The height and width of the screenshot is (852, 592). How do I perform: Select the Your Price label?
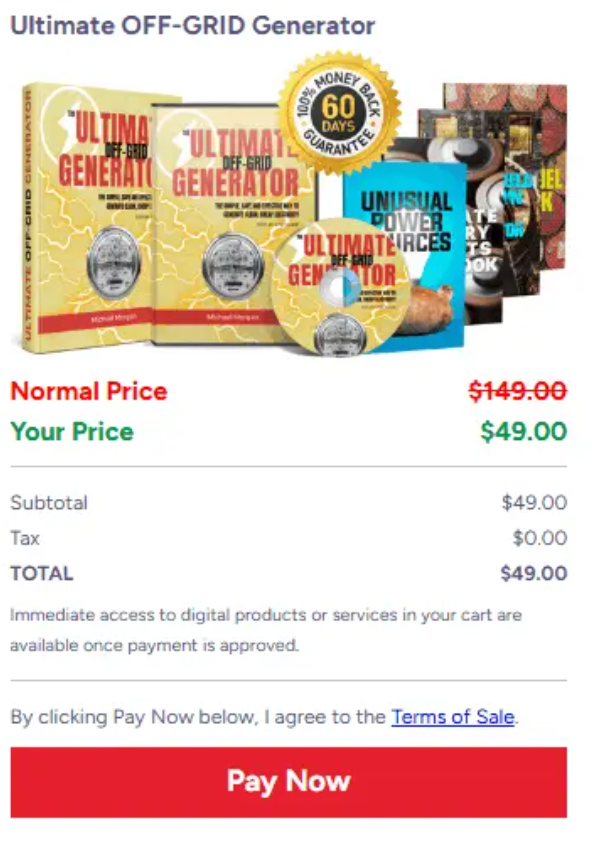72,431
